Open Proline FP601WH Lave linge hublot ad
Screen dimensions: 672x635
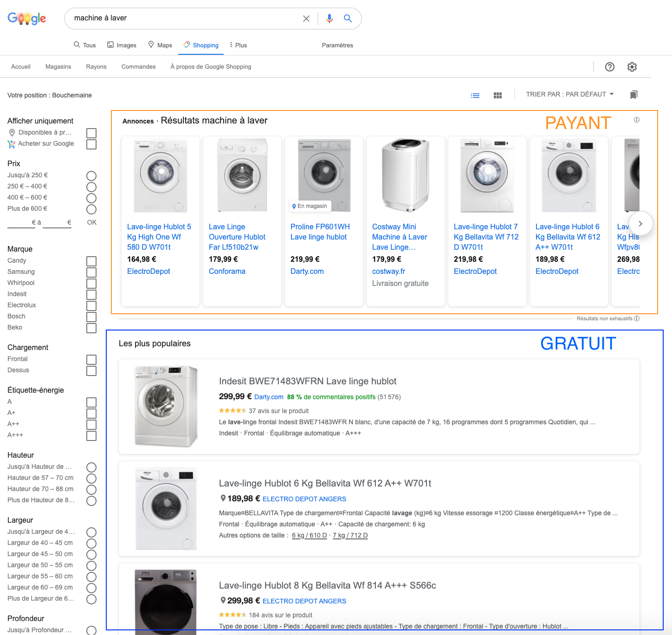tap(320, 232)
